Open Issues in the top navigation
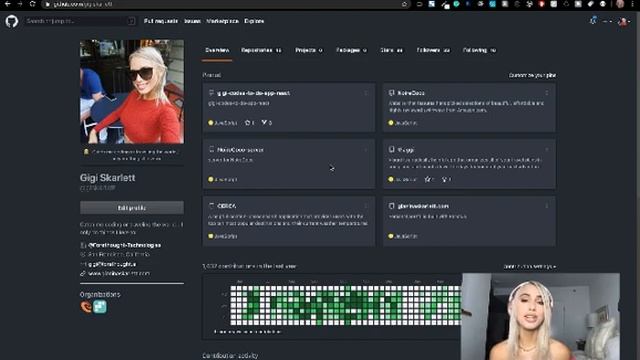This screenshot has height=360, width=640. (192, 21)
